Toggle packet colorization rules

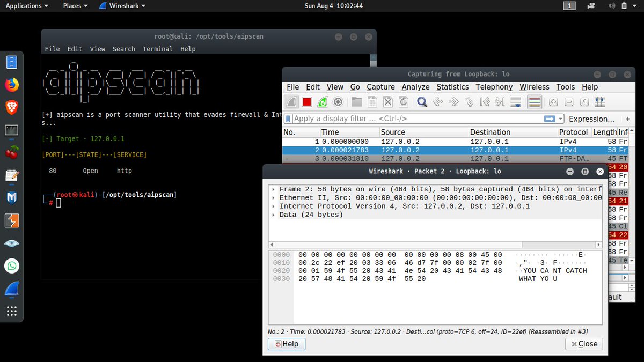tap(534, 102)
